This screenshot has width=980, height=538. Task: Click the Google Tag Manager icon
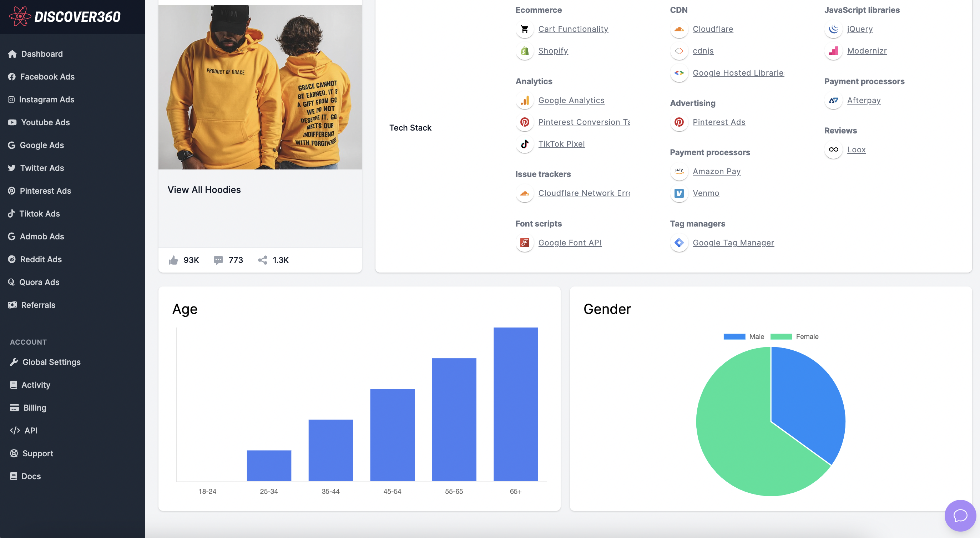click(679, 243)
